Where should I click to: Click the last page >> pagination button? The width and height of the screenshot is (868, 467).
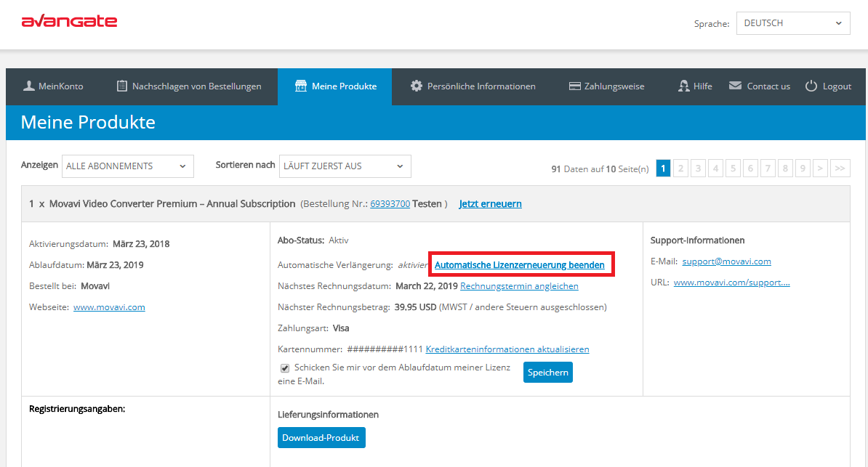[840, 168]
